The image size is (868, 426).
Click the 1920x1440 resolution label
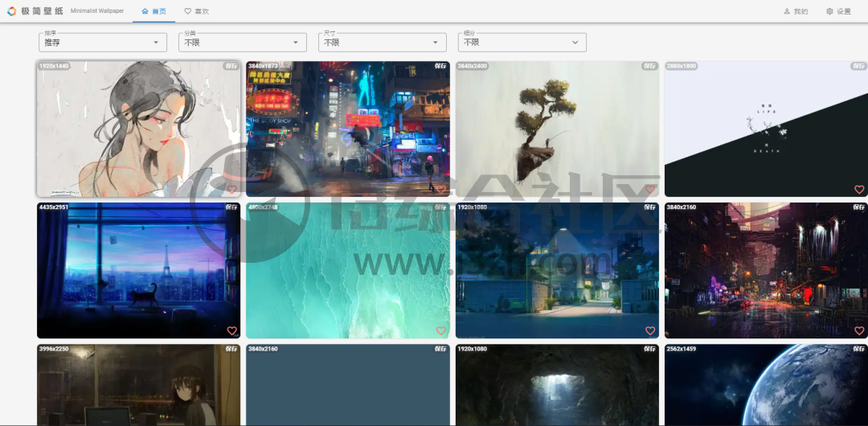[54, 66]
